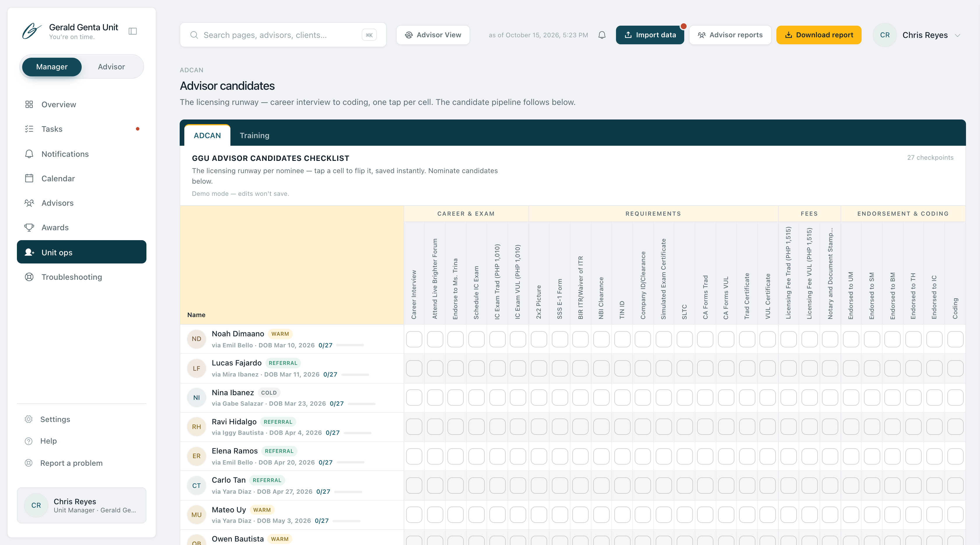The height and width of the screenshot is (545, 980).
Task: Open Overview from the sidebar
Action: click(81, 105)
